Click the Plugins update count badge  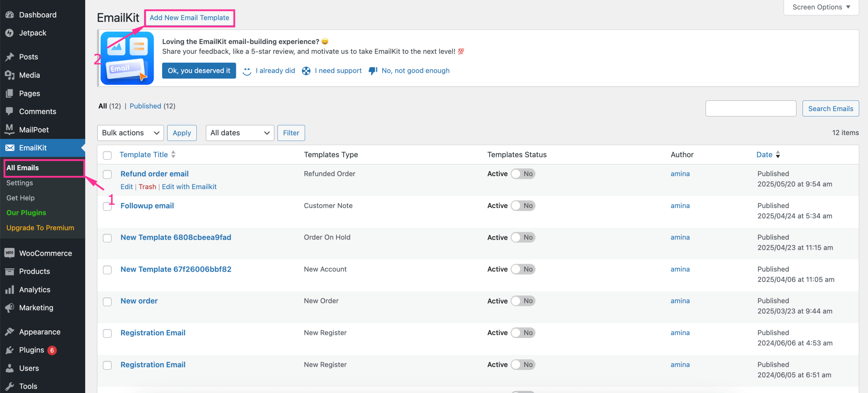[52, 350]
